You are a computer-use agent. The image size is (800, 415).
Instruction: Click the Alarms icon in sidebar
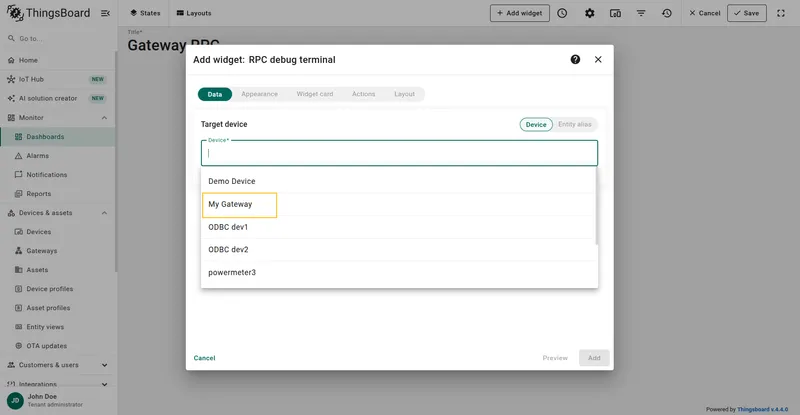18,156
